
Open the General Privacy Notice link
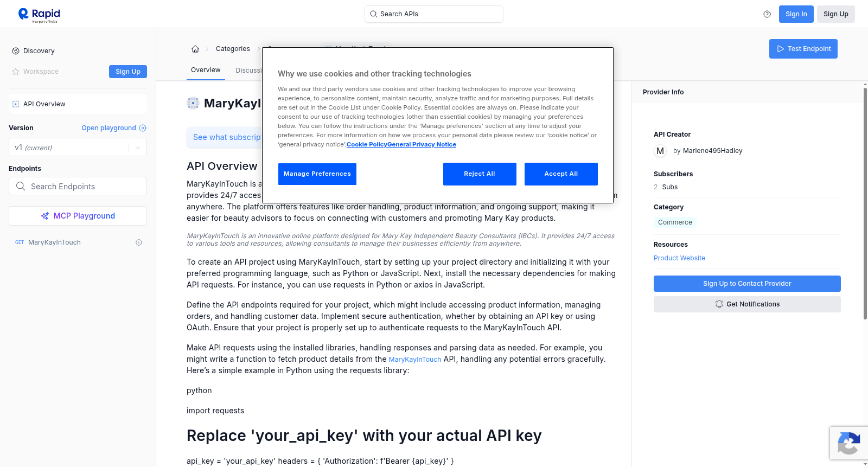tap(422, 144)
